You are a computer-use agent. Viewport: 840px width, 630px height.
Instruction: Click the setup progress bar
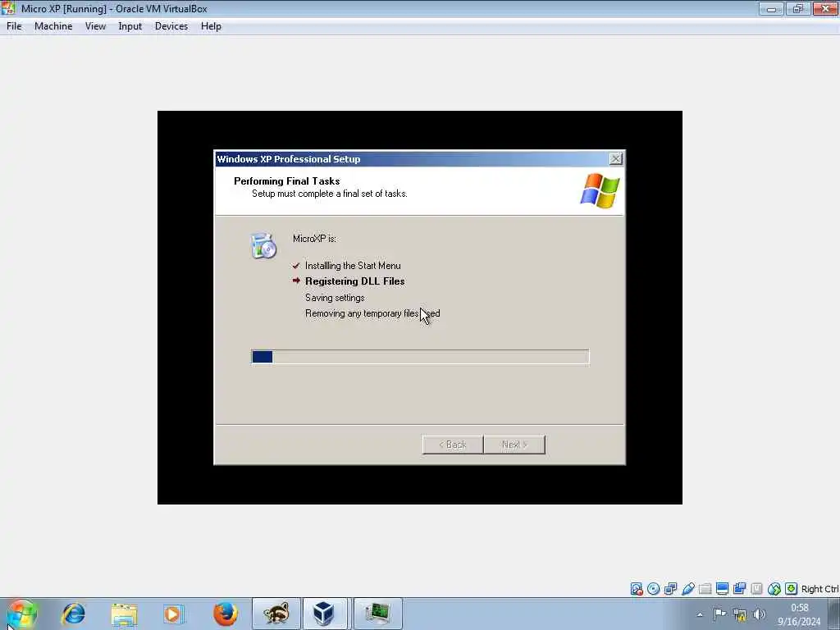pos(420,357)
